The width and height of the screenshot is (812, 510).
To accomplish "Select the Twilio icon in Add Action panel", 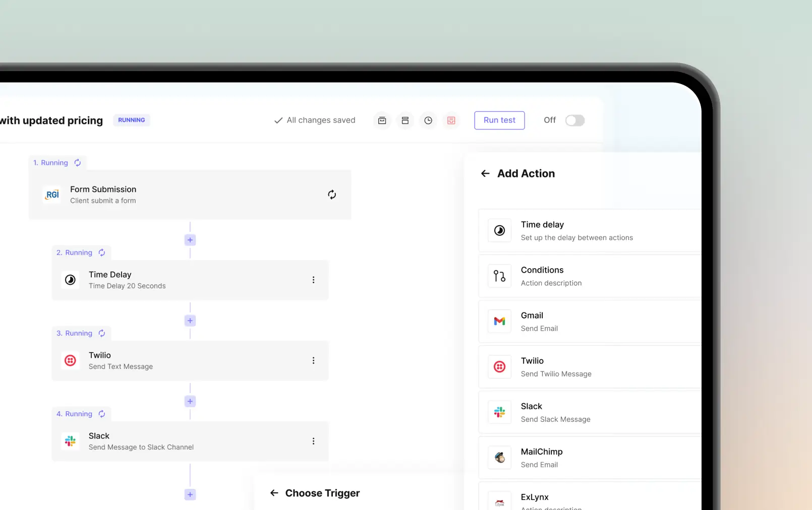I will pos(499,367).
